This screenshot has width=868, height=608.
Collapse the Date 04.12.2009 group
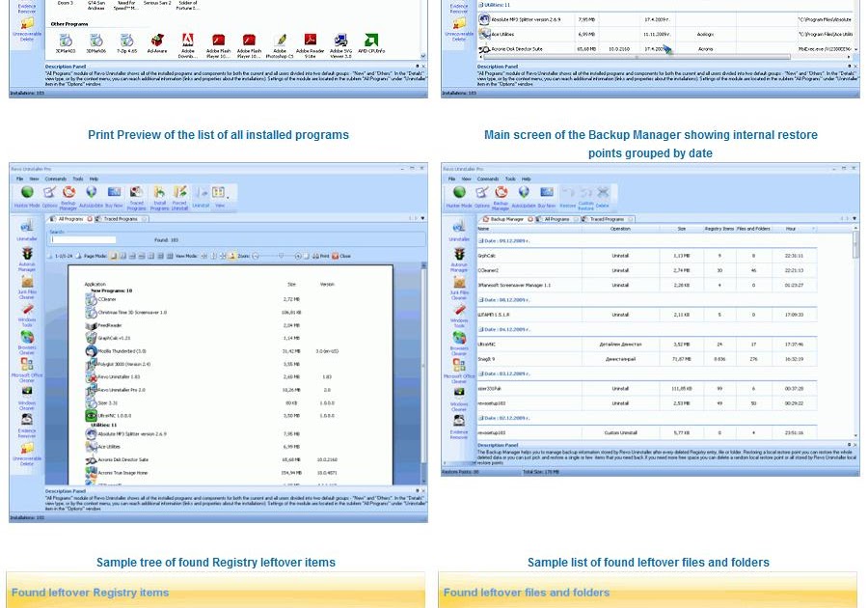point(481,329)
